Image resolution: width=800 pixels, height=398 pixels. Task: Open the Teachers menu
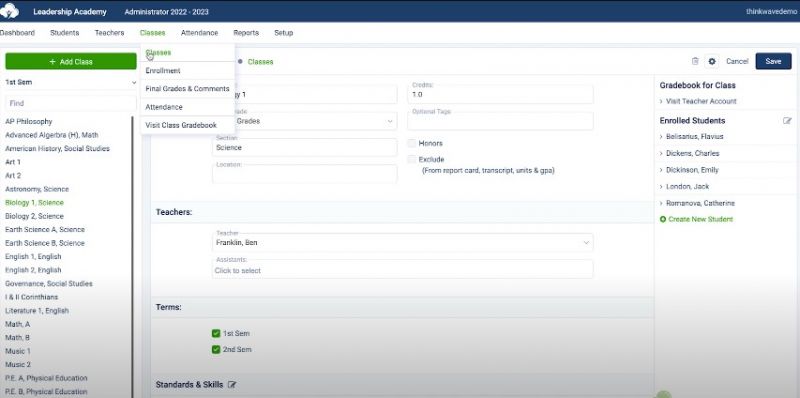click(109, 33)
